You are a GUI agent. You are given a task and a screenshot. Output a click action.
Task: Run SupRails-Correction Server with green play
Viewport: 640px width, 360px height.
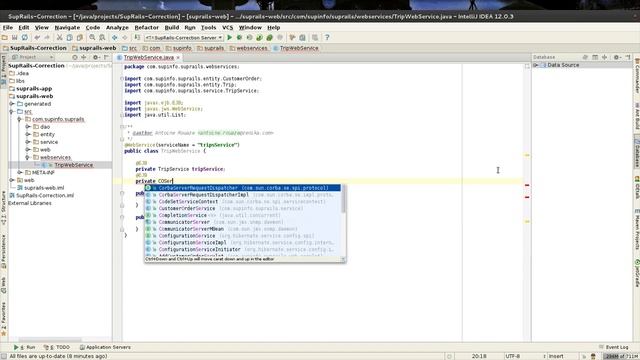tap(229, 38)
